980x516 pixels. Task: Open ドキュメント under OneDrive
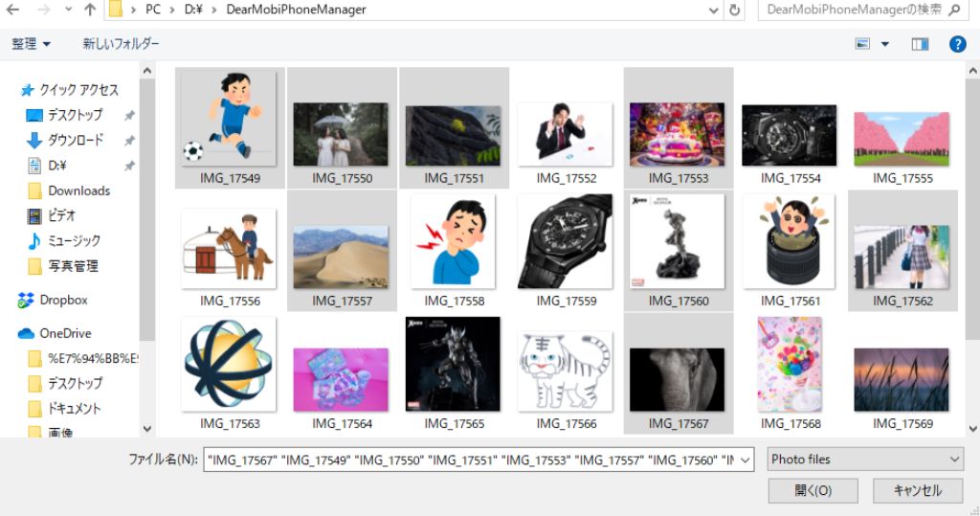point(65,409)
